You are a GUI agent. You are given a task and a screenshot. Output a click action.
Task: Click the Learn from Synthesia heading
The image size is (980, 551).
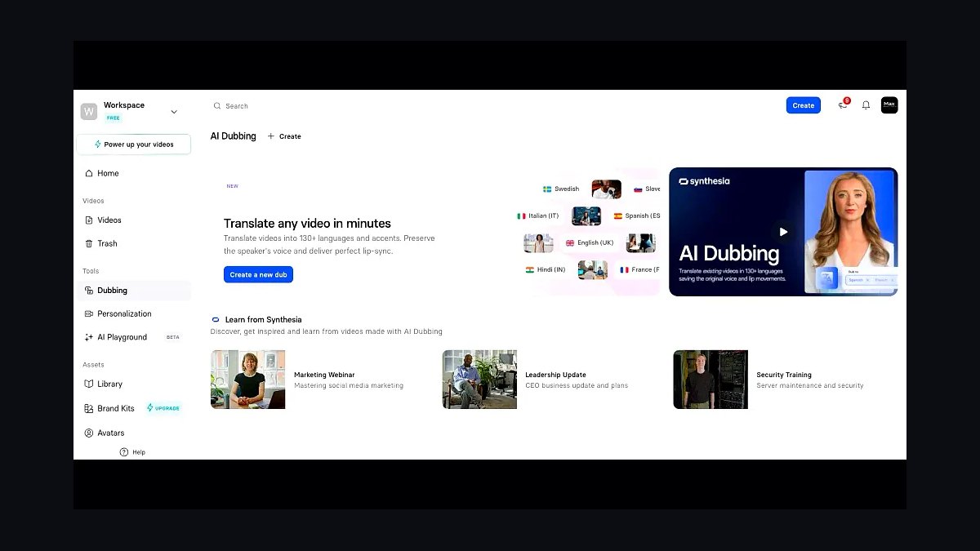pos(263,320)
